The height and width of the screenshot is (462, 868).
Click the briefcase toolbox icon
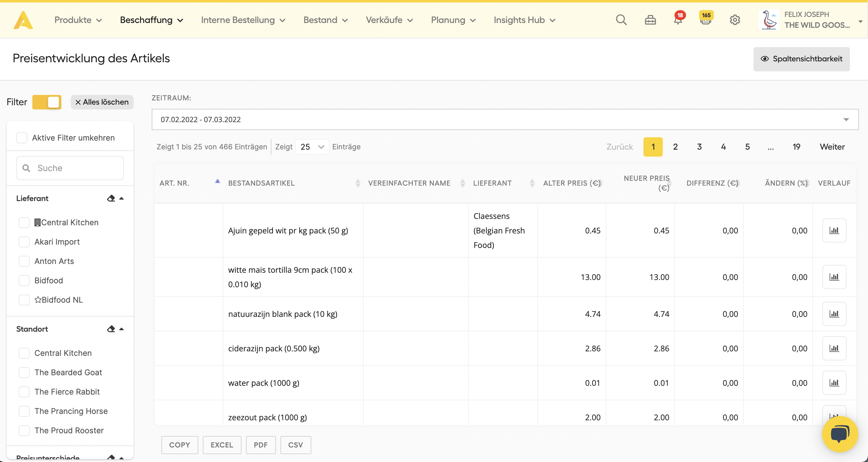click(650, 20)
